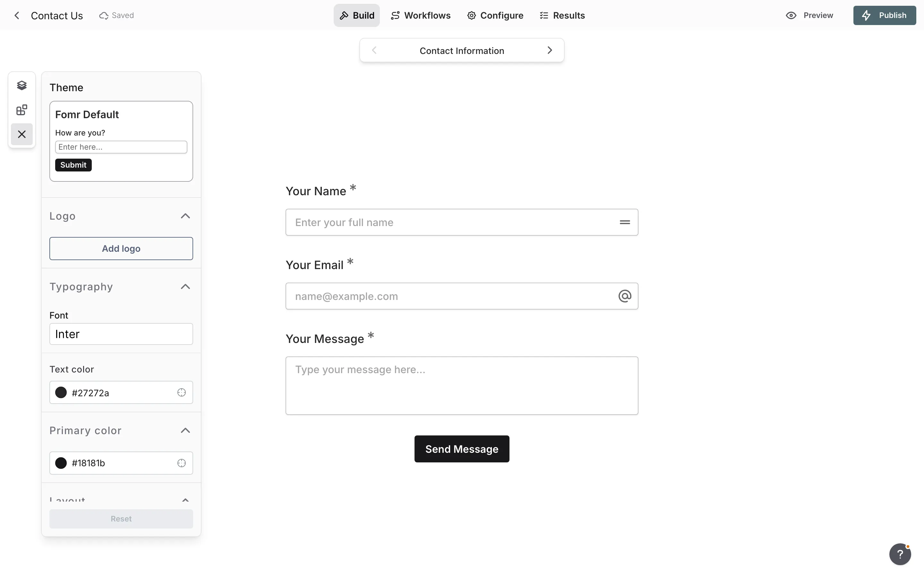This screenshot has height=578, width=924.
Task: Click the Theme panel heading
Action: (x=66, y=88)
